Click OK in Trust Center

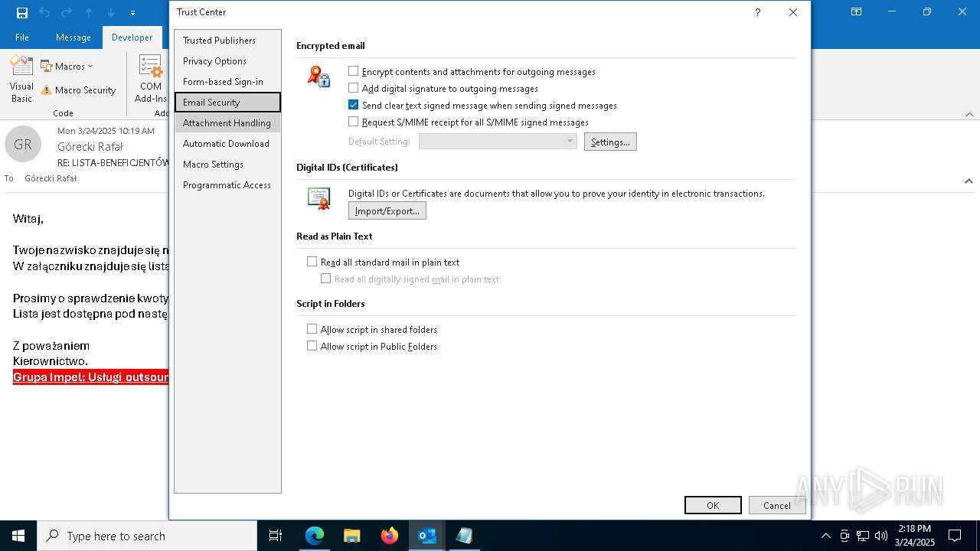[713, 505]
